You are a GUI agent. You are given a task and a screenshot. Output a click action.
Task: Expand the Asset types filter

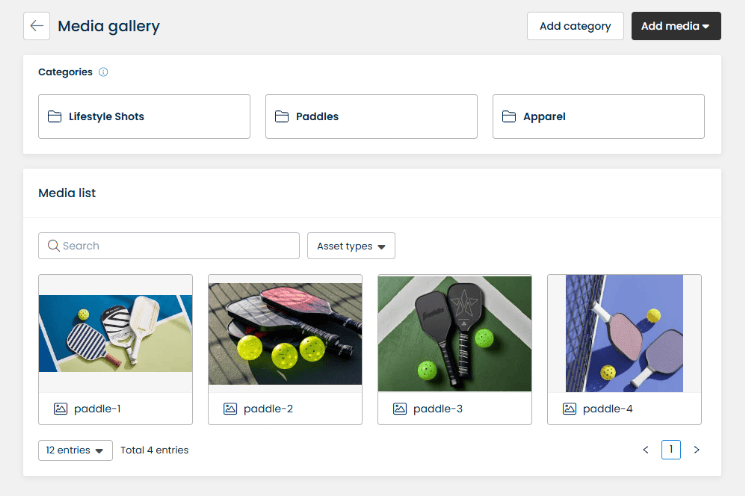point(351,246)
